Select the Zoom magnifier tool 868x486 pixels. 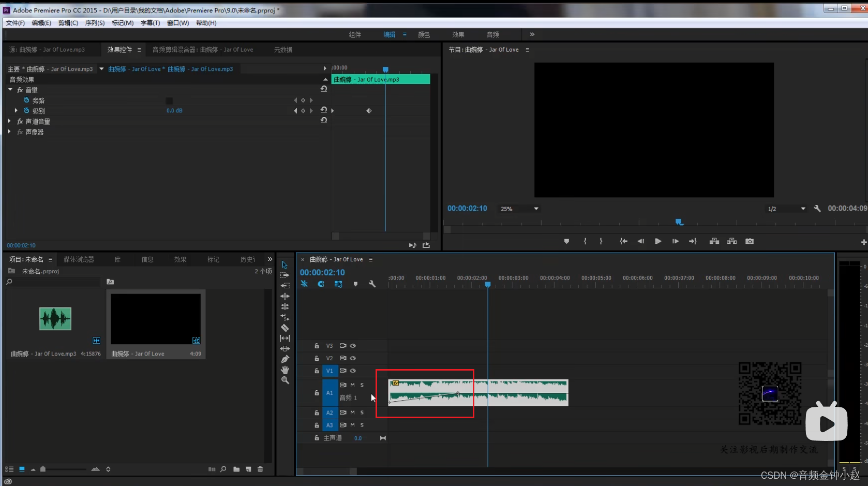click(x=285, y=380)
